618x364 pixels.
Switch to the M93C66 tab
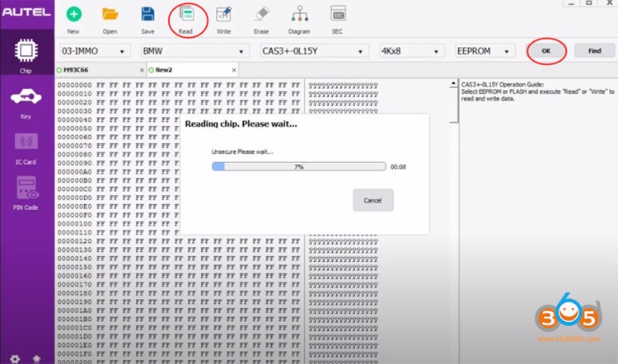click(77, 70)
